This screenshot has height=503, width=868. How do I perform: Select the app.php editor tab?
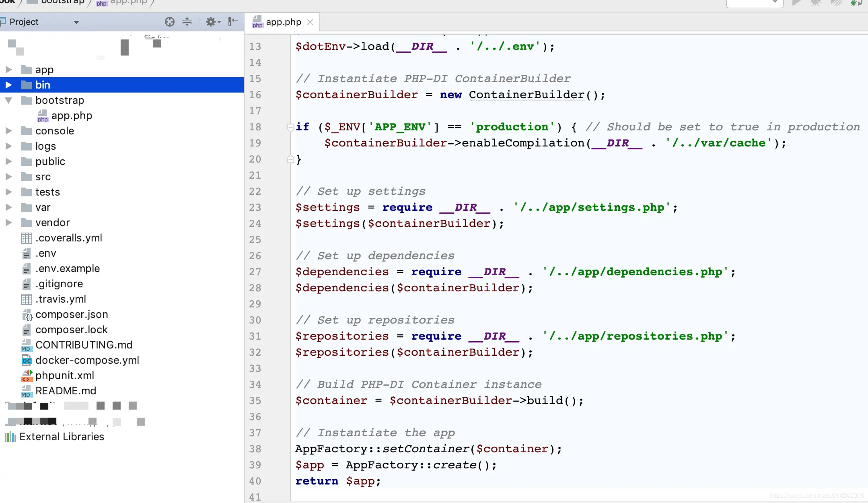pyautogui.click(x=283, y=22)
